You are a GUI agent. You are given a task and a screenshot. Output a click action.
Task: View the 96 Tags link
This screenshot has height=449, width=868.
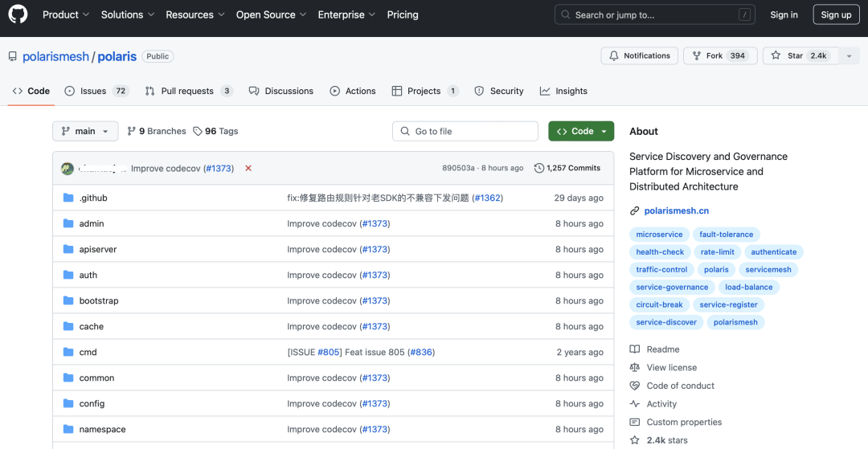215,131
